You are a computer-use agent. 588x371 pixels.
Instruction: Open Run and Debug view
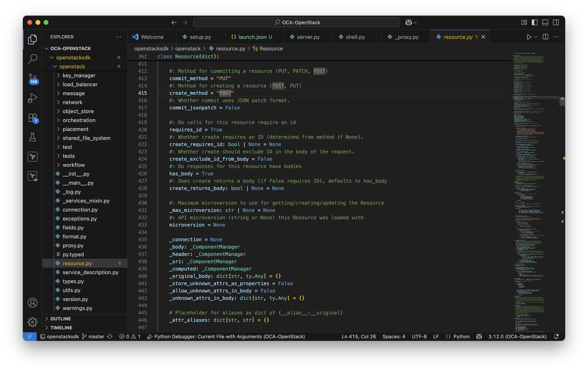coord(33,98)
